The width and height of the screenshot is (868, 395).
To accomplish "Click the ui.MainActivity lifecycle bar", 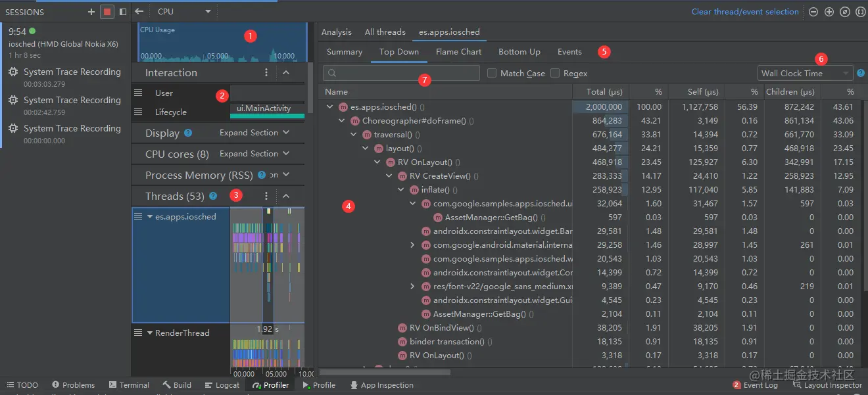I will [267, 111].
